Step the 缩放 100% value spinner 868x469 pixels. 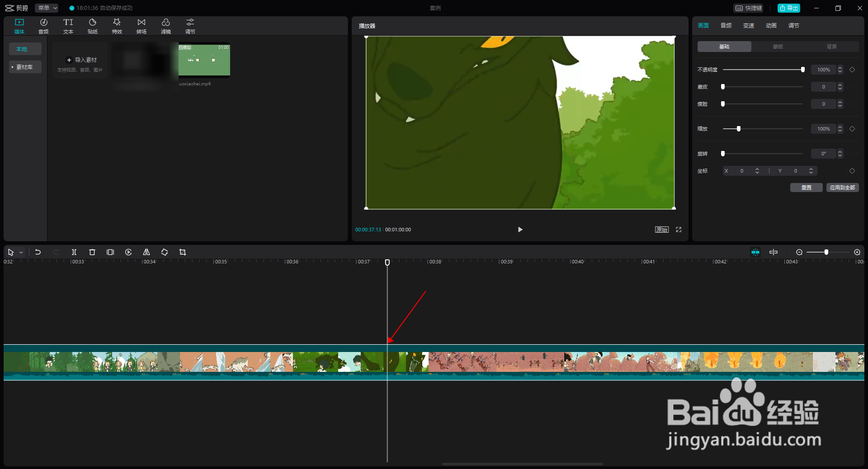pyautogui.click(x=840, y=129)
